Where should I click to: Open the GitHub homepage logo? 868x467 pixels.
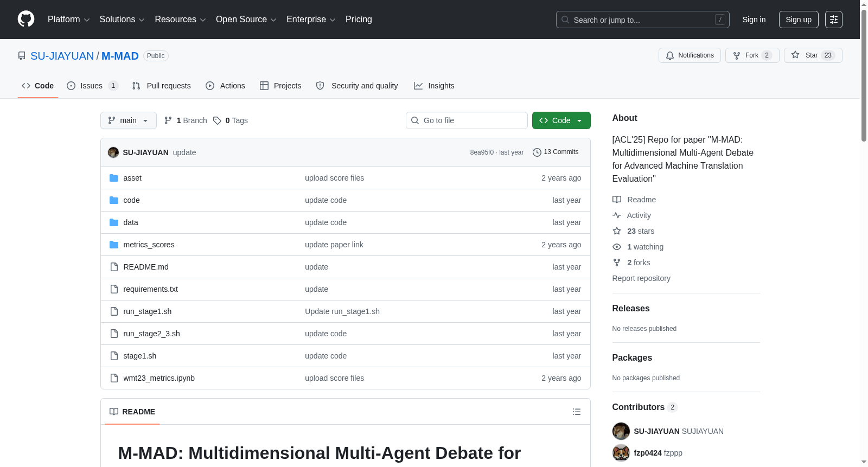[26, 19]
